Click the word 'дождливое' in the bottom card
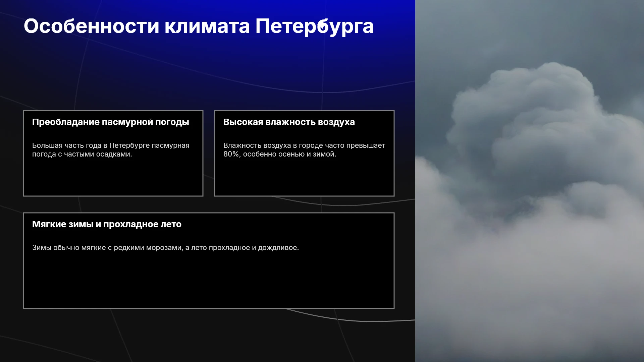The width and height of the screenshot is (644, 362). point(278,248)
